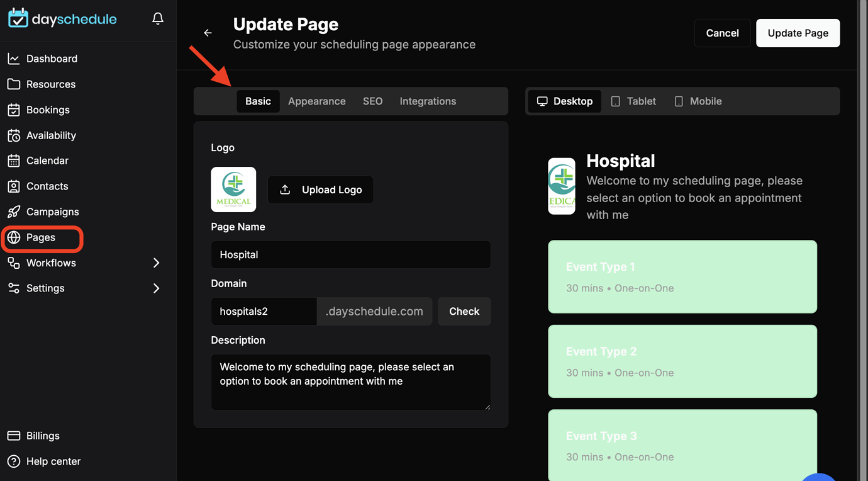Open the SEO tab
The height and width of the screenshot is (481, 868).
[372, 101]
